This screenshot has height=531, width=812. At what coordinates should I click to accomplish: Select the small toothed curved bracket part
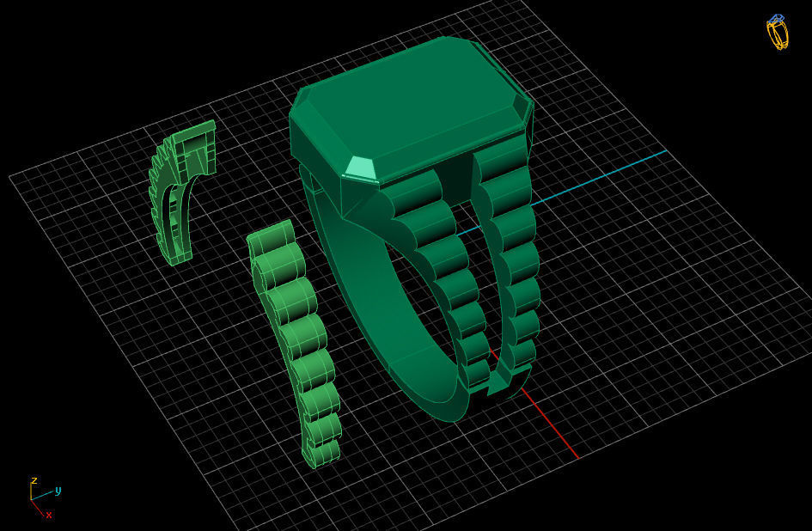coord(182,192)
